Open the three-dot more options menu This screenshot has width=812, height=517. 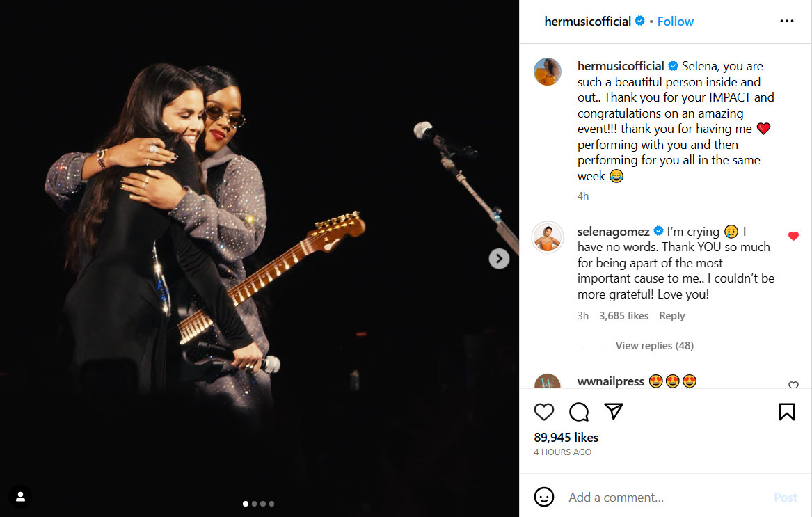pyautogui.click(x=786, y=22)
